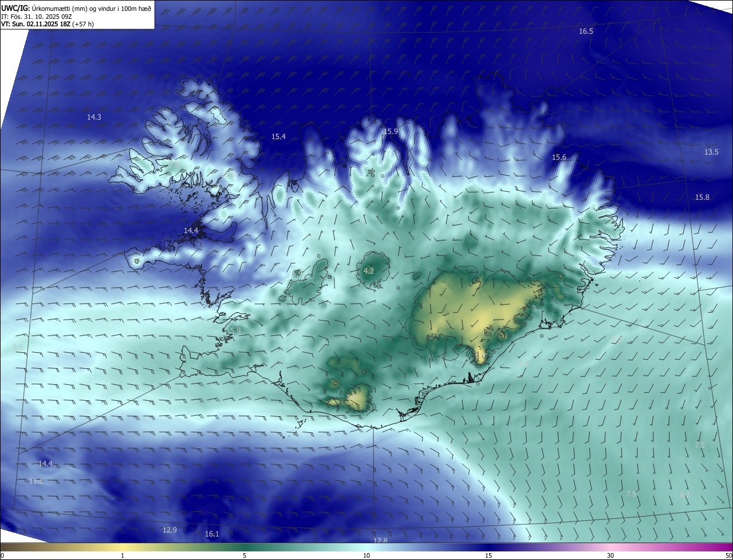733x560 pixels.
Task: Click the 16.1 value label
Action: 212,534
